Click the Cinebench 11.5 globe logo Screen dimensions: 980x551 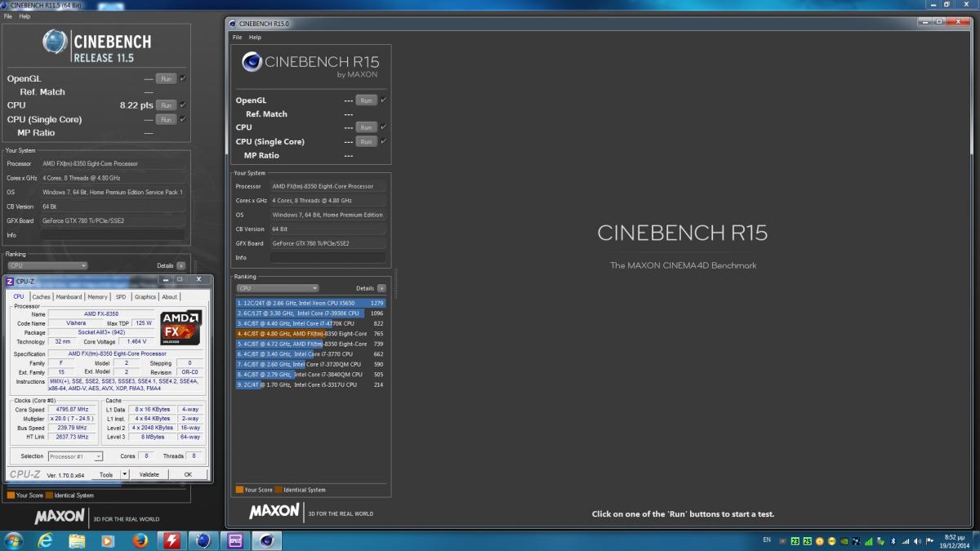point(56,42)
